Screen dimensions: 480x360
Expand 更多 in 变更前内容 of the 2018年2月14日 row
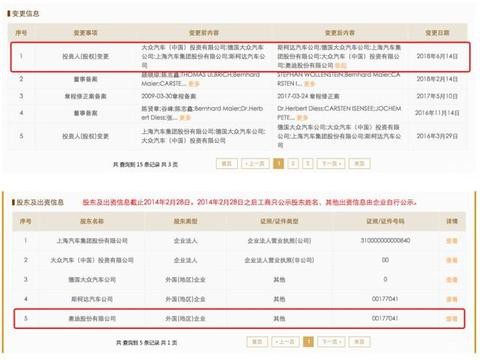coord(194,84)
